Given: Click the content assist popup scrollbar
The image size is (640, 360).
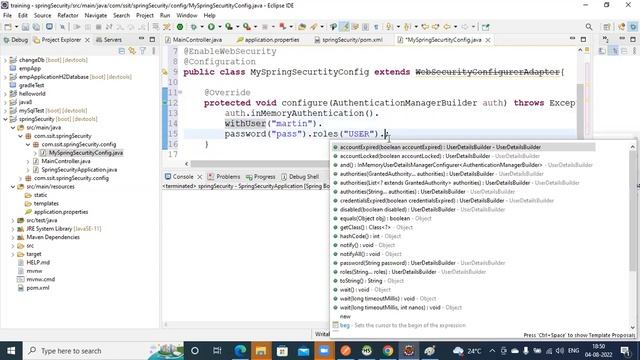Looking at the screenshot, I should pyautogui.click(x=632, y=210).
